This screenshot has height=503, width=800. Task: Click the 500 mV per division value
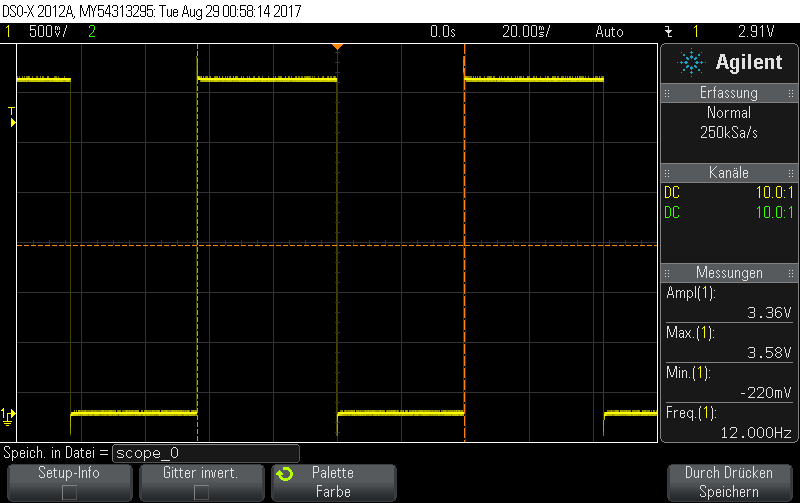pos(48,32)
